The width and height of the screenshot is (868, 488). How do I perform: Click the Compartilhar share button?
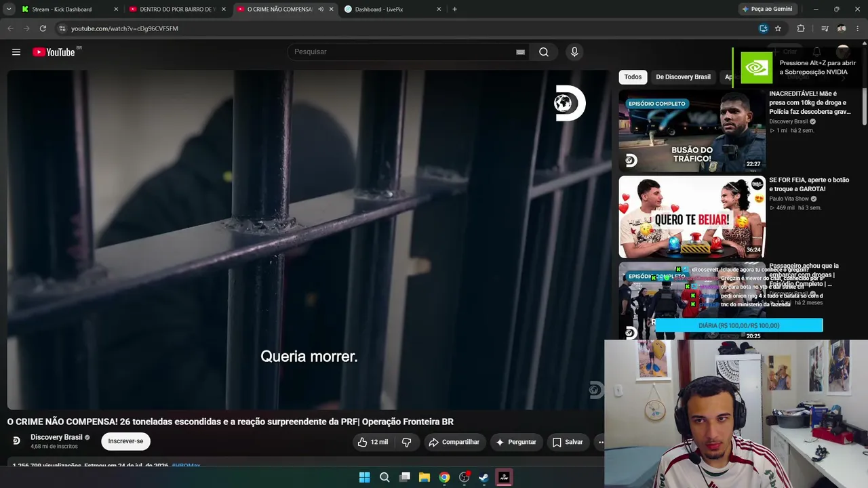(454, 442)
